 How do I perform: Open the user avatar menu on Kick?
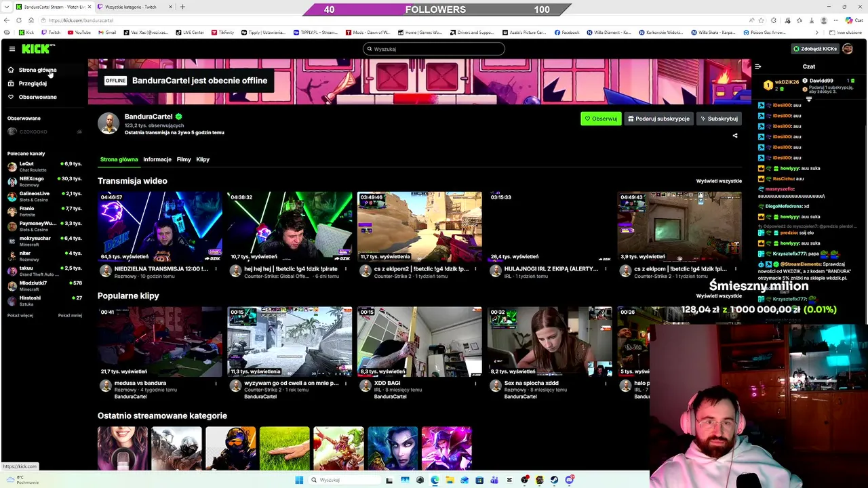[848, 49]
